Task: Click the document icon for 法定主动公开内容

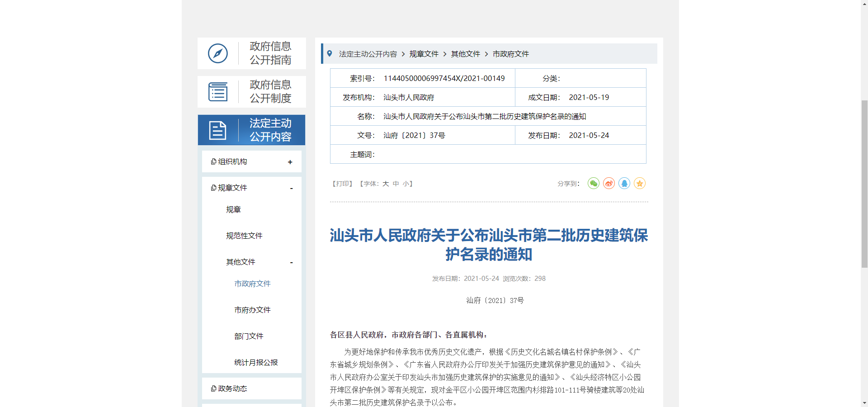Action: tap(217, 130)
